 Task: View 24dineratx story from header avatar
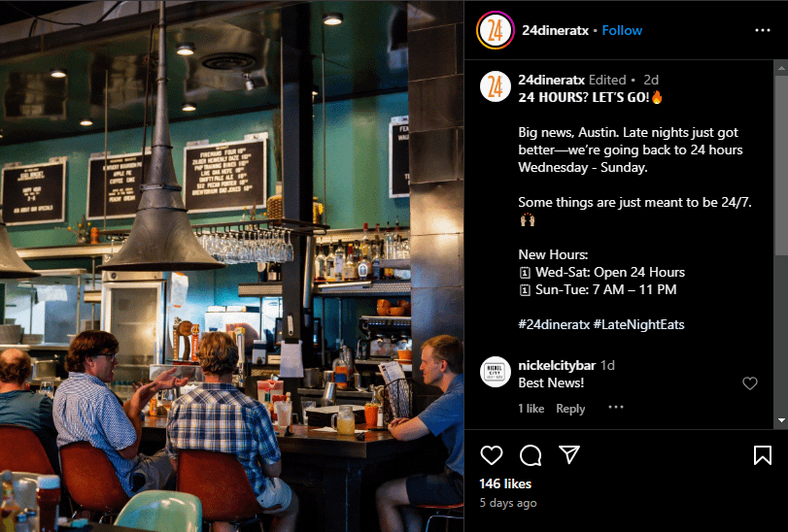[x=495, y=30]
